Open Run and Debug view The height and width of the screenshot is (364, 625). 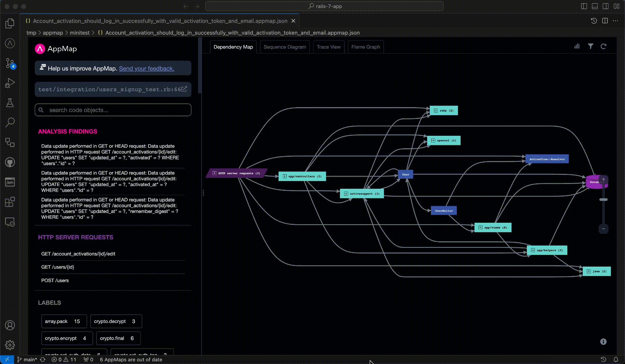point(10,83)
